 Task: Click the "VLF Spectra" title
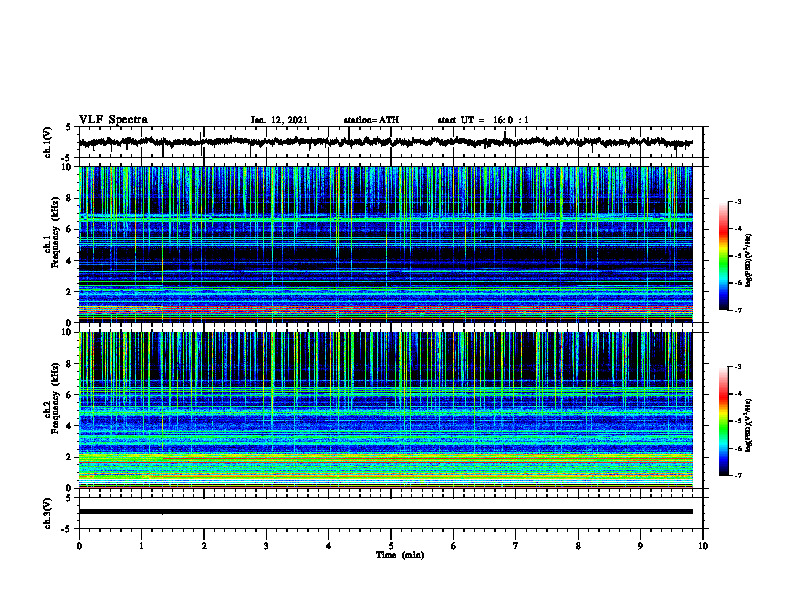113,120
